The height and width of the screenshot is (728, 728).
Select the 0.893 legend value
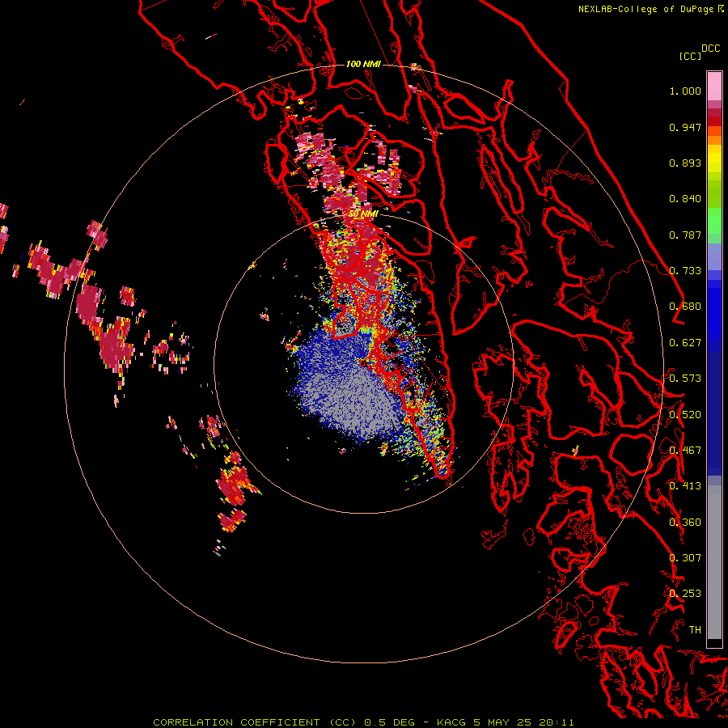685,163
